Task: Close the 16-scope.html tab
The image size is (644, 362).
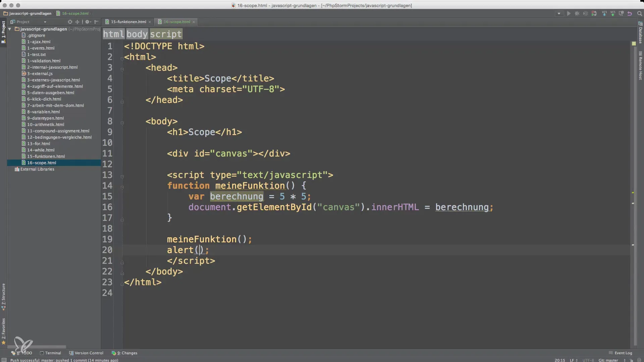Action: pos(194,22)
